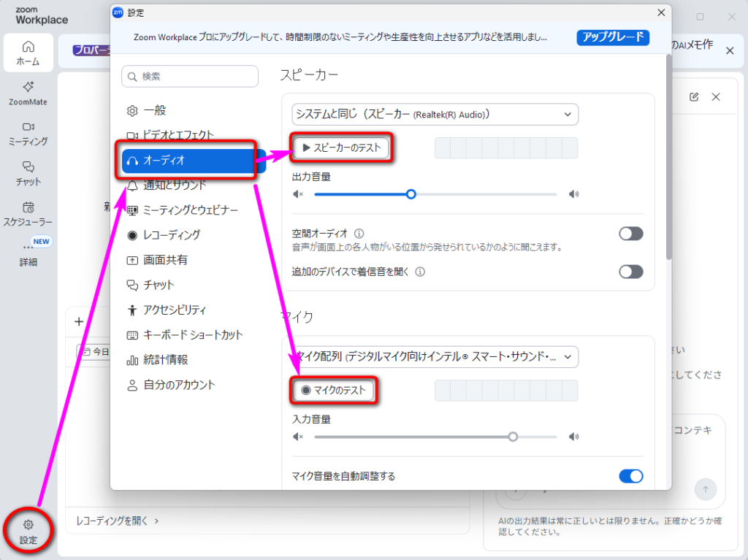Open ZoomMate in the left sidebar
The height and width of the screenshot is (560, 748).
tap(28, 93)
